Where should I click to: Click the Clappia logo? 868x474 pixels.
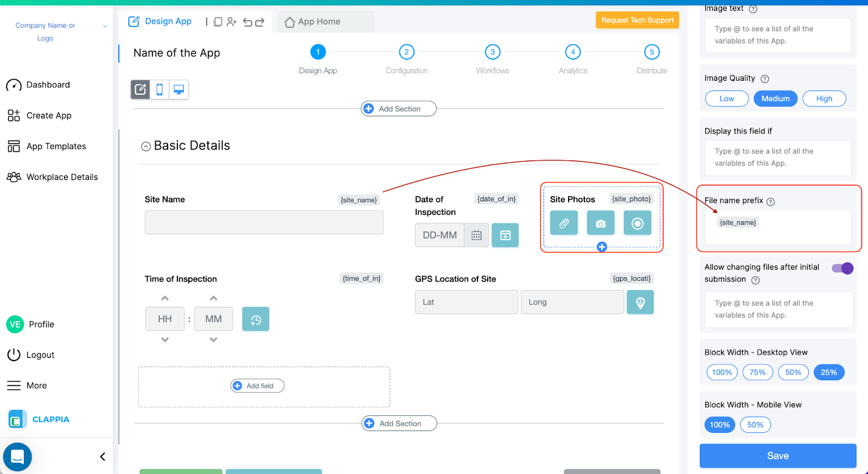coord(40,419)
